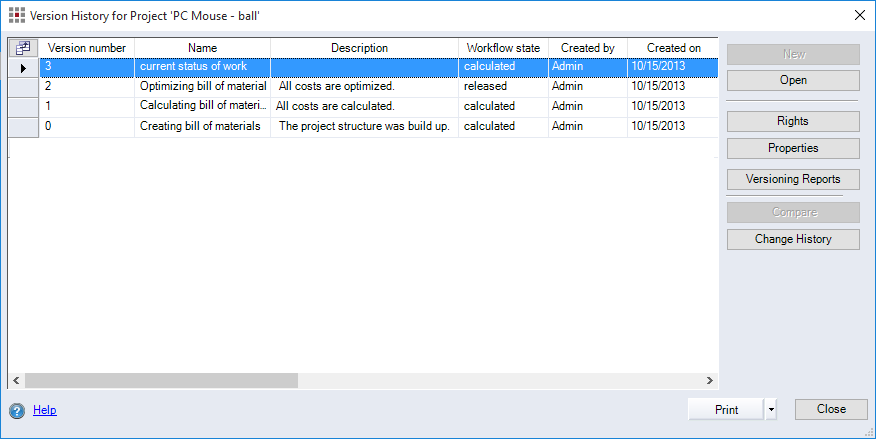Image resolution: width=876 pixels, height=439 pixels.
Task: Click the Workflow state column header
Action: (503, 48)
